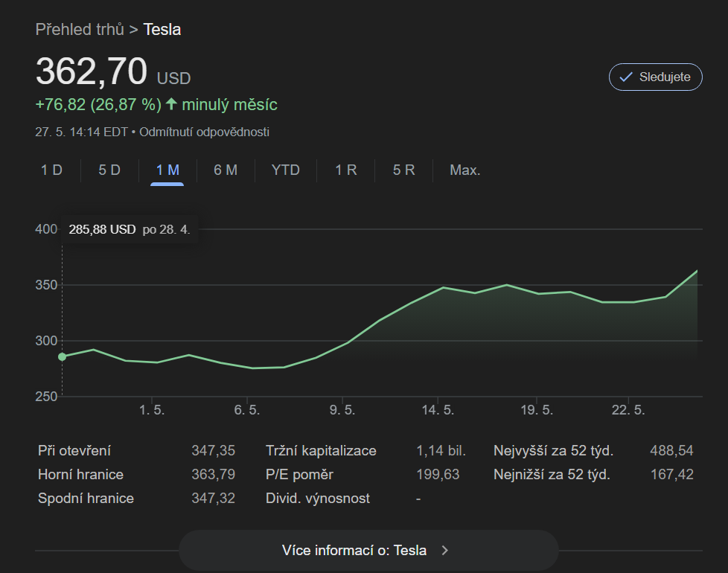Click the 1. 5. date axis label
Viewport: 728px width, 573px height.
tap(152, 410)
